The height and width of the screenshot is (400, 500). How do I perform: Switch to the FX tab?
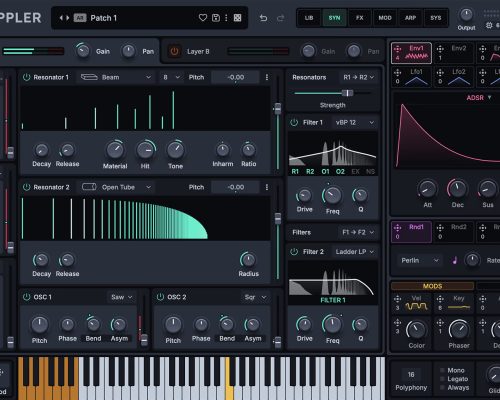(360, 18)
